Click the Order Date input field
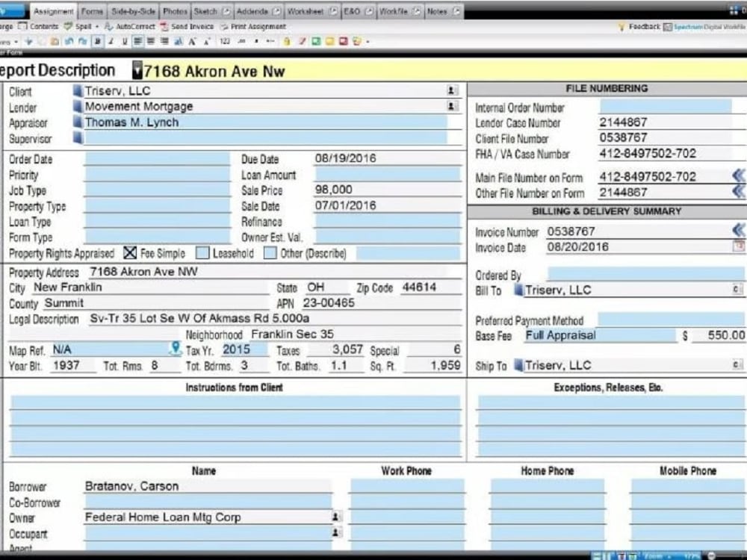Image resolution: width=747 pixels, height=560 pixels. point(157,158)
